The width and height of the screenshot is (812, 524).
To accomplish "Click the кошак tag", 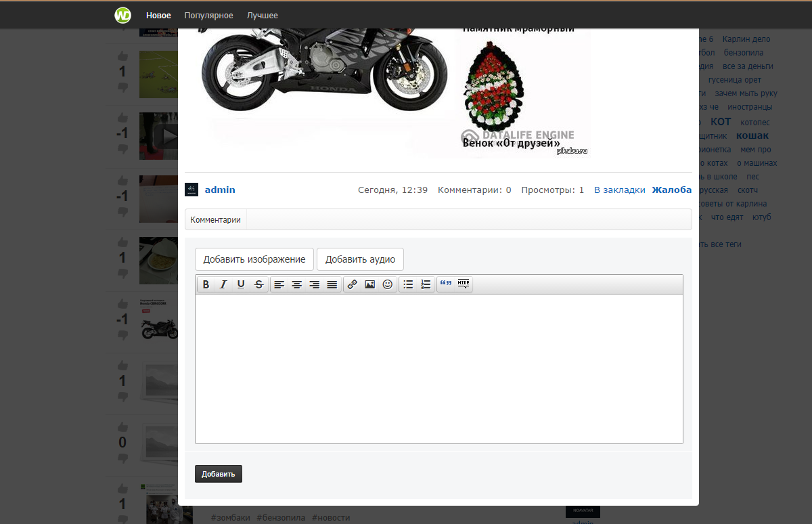I will [x=752, y=135].
